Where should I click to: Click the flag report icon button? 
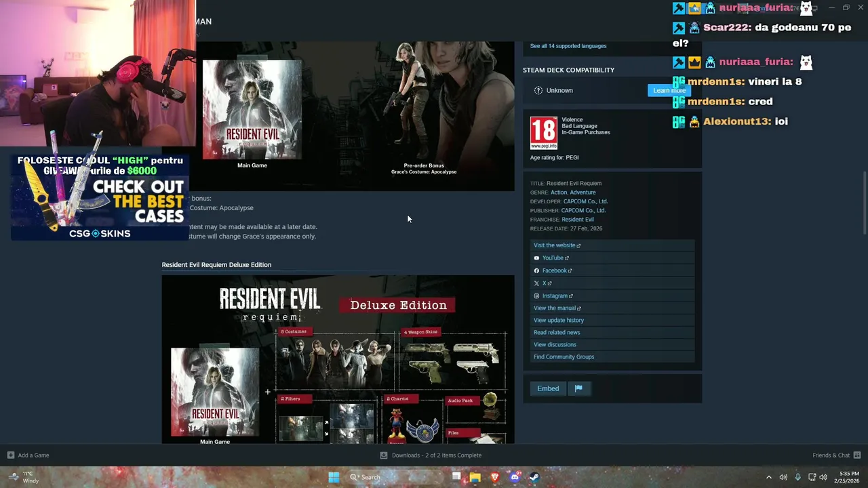[578, 388]
